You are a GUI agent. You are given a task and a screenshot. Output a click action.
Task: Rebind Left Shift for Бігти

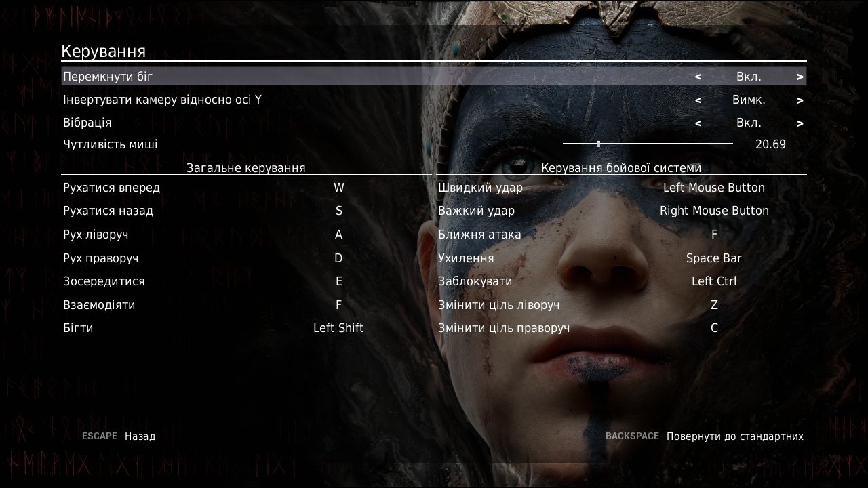tap(338, 328)
